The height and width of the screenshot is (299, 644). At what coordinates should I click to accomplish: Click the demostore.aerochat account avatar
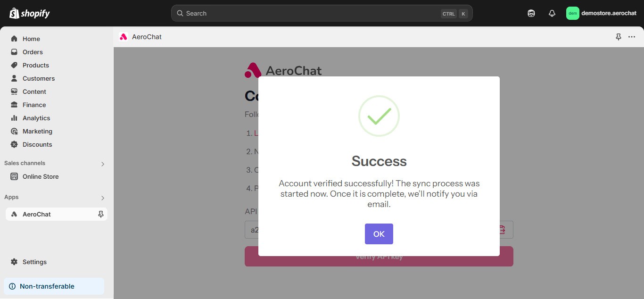[572, 13]
